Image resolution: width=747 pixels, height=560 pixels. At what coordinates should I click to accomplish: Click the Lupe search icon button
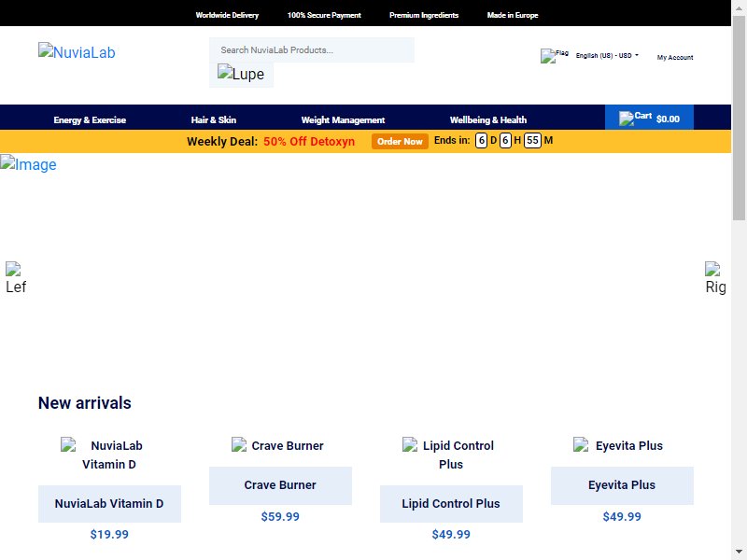tap(241, 75)
